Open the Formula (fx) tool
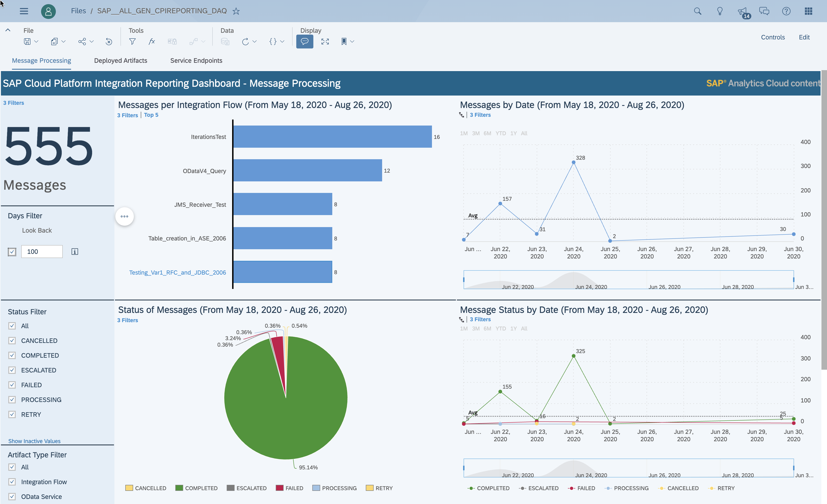Viewport: 827px width, 504px height. coord(152,41)
